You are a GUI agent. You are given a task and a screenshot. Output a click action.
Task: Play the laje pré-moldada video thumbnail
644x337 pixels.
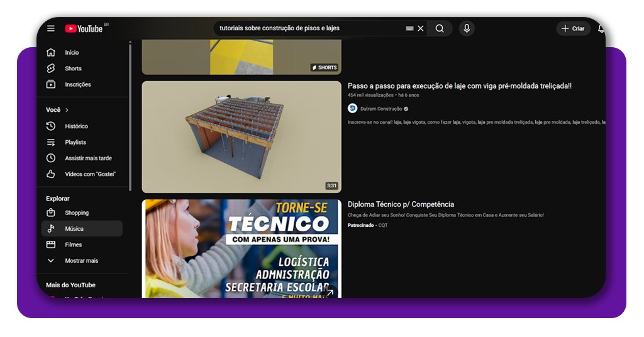[x=241, y=136]
